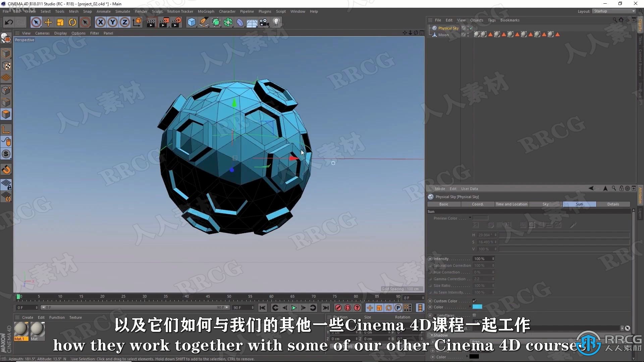Open the Simulate menu
The image size is (644, 362).
[x=123, y=11]
